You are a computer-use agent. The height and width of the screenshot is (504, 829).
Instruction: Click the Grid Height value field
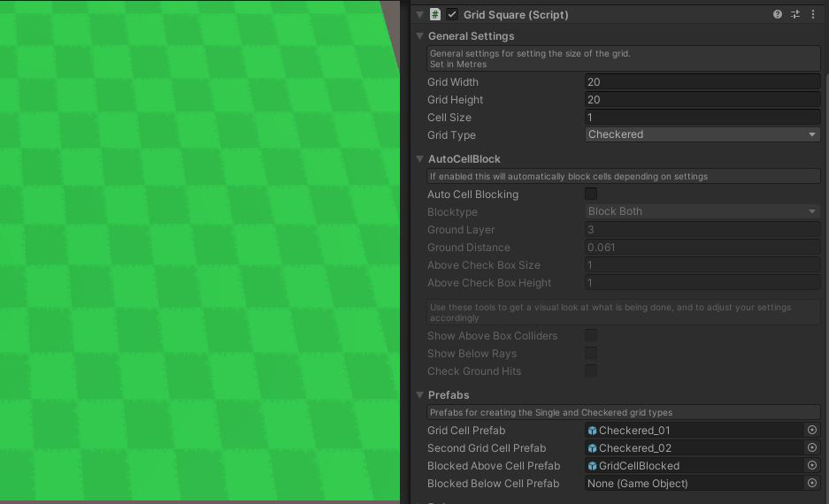tap(702, 99)
